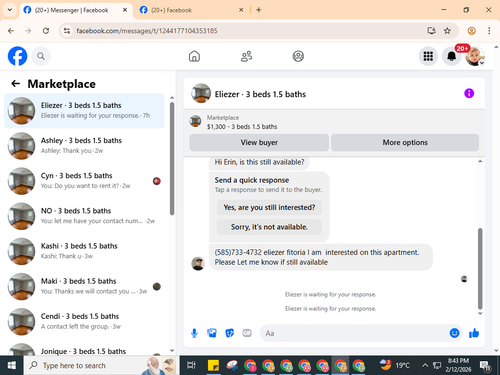This screenshot has height=375, width=500.
Task: Open site information icon in address bar
Action: click(67, 31)
